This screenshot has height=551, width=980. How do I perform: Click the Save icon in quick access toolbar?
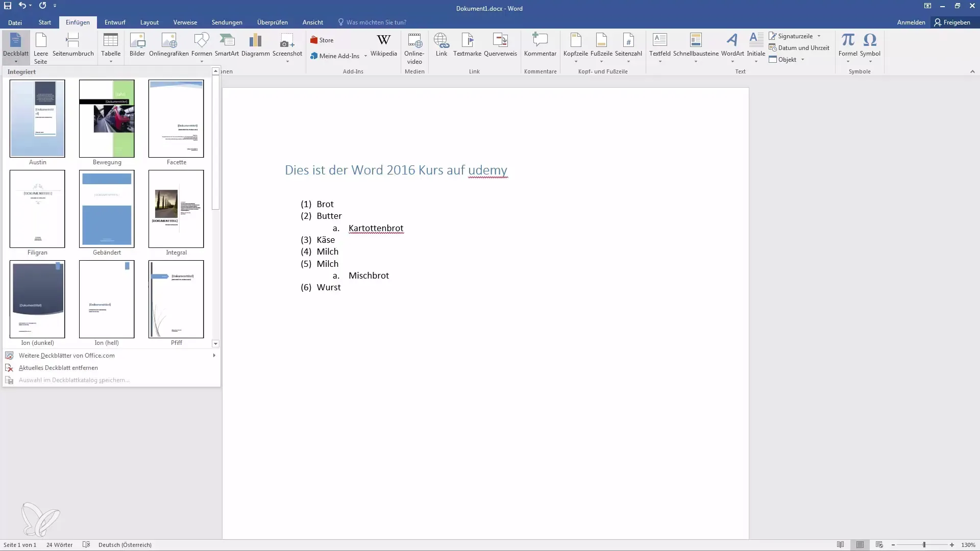coord(8,6)
